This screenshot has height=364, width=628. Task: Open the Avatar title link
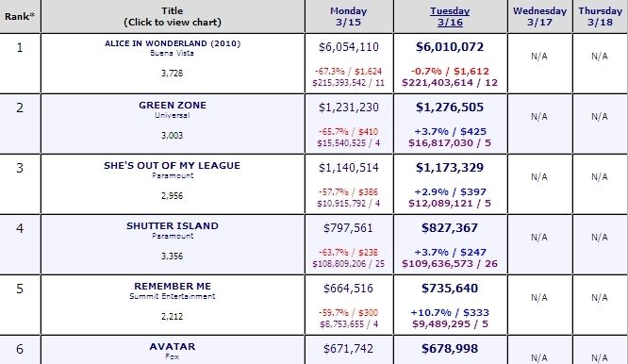(173, 347)
